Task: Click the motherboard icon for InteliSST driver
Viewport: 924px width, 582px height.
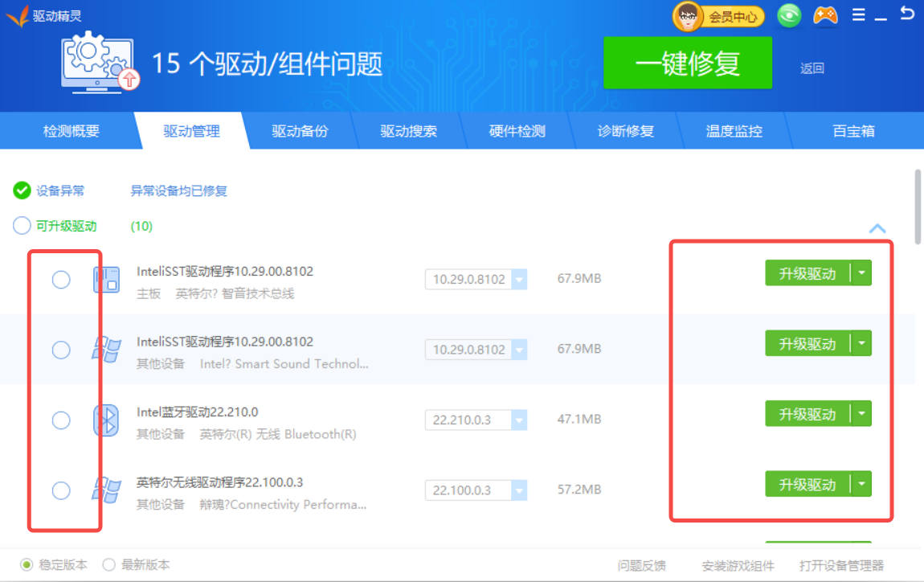Action: click(x=106, y=280)
